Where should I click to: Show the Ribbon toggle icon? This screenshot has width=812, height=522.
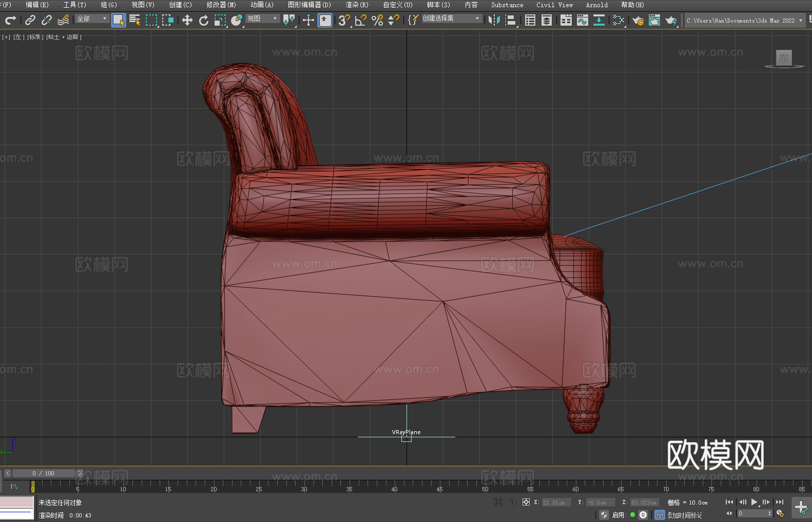point(566,20)
